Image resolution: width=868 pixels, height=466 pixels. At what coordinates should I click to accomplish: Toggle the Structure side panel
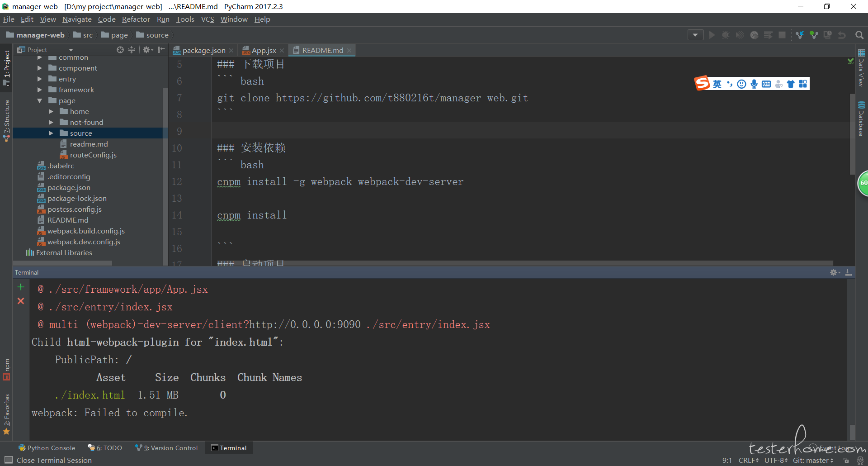pyautogui.click(x=6, y=120)
